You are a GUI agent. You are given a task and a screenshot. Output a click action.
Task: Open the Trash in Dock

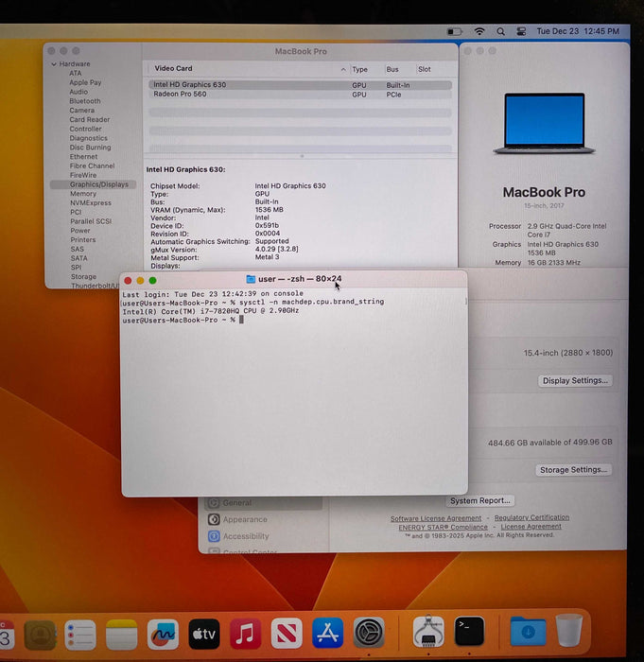569,630
